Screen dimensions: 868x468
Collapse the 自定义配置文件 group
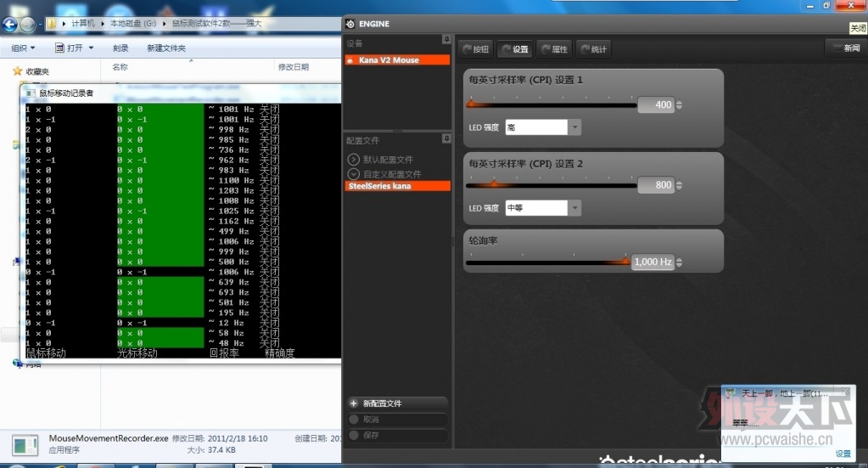354,174
